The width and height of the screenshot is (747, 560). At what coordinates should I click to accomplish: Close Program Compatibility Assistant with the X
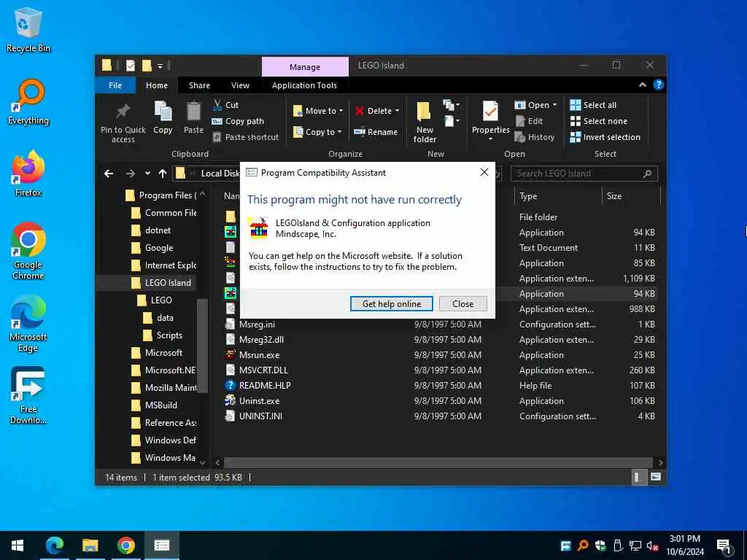point(484,172)
